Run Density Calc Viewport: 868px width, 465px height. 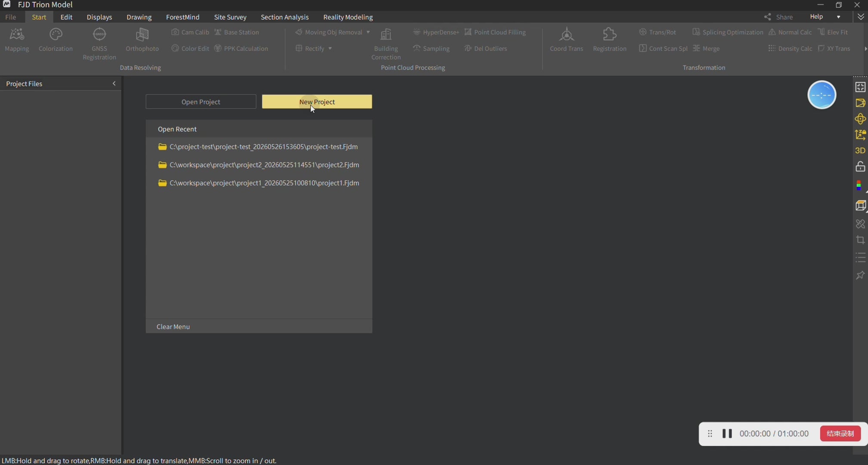point(790,49)
